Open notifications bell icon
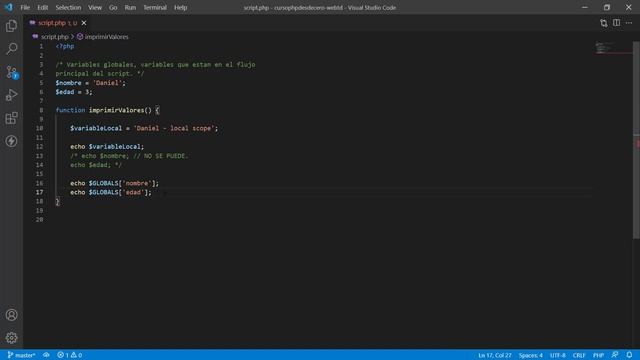Image resolution: width=640 pixels, height=360 pixels. [629, 355]
